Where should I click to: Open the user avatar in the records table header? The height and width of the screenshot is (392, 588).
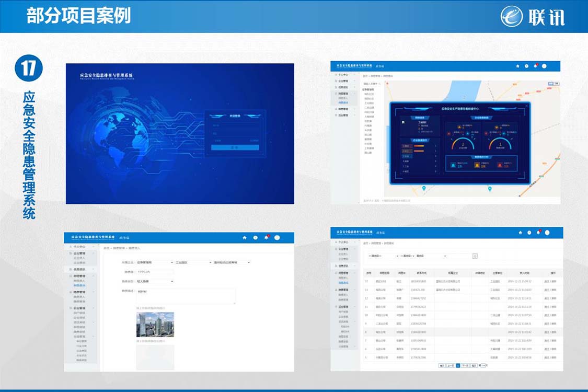tap(547, 233)
